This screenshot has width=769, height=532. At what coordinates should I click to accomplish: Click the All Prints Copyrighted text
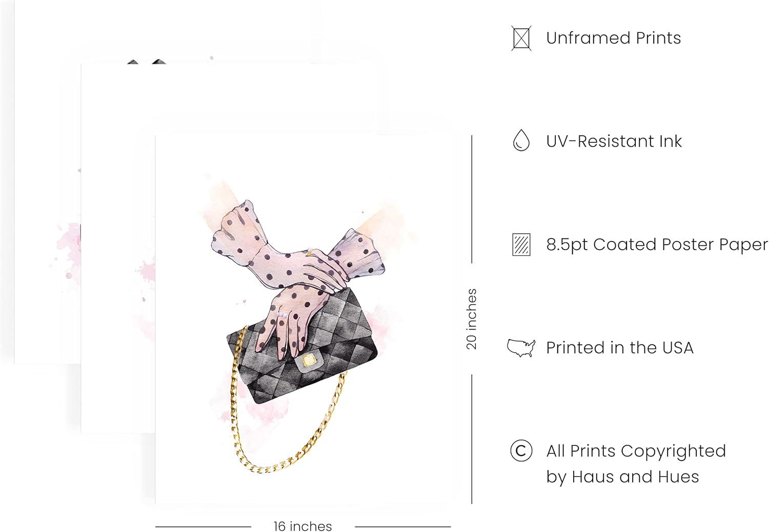pyautogui.click(x=636, y=451)
